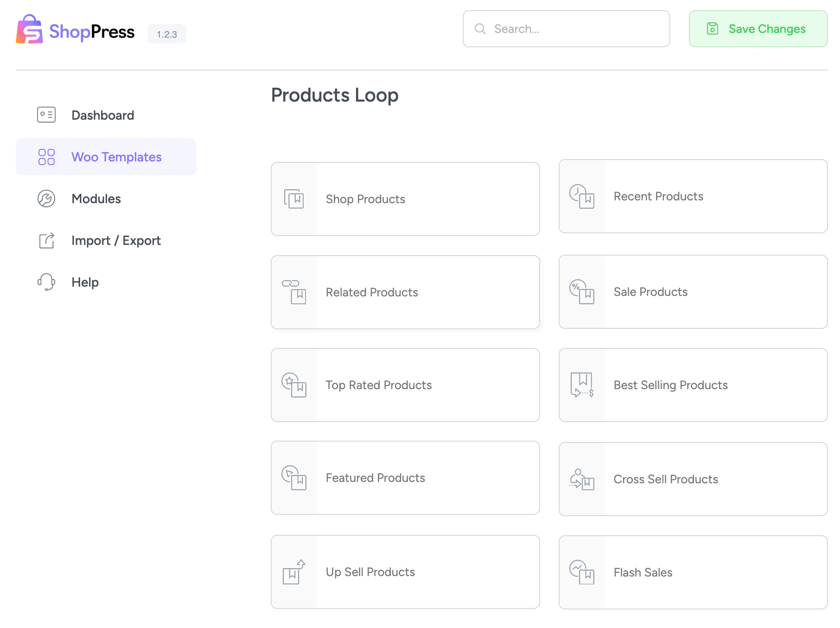Click the Up Sell Products arrow icon
The image size is (840, 628).
coord(294,572)
